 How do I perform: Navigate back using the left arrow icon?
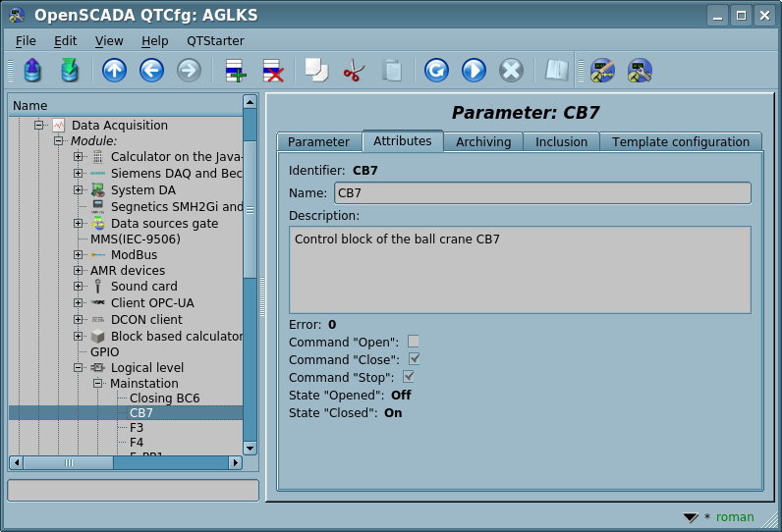pyautogui.click(x=151, y=71)
